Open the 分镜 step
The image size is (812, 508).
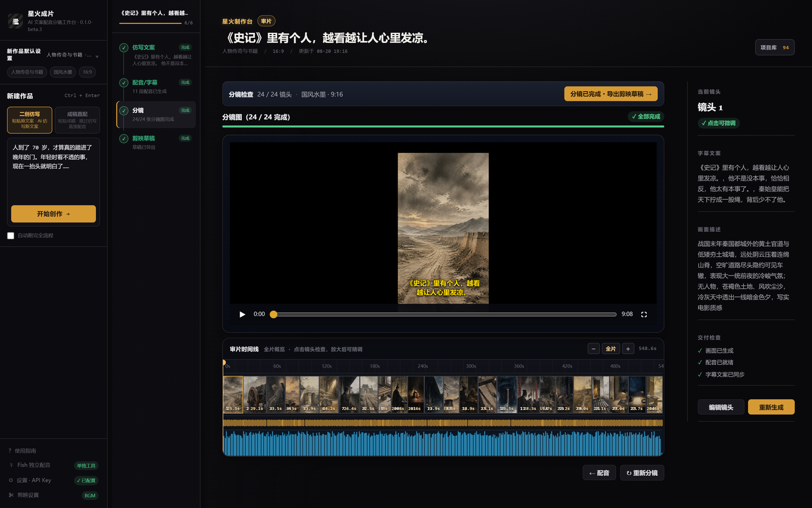click(156, 115)
